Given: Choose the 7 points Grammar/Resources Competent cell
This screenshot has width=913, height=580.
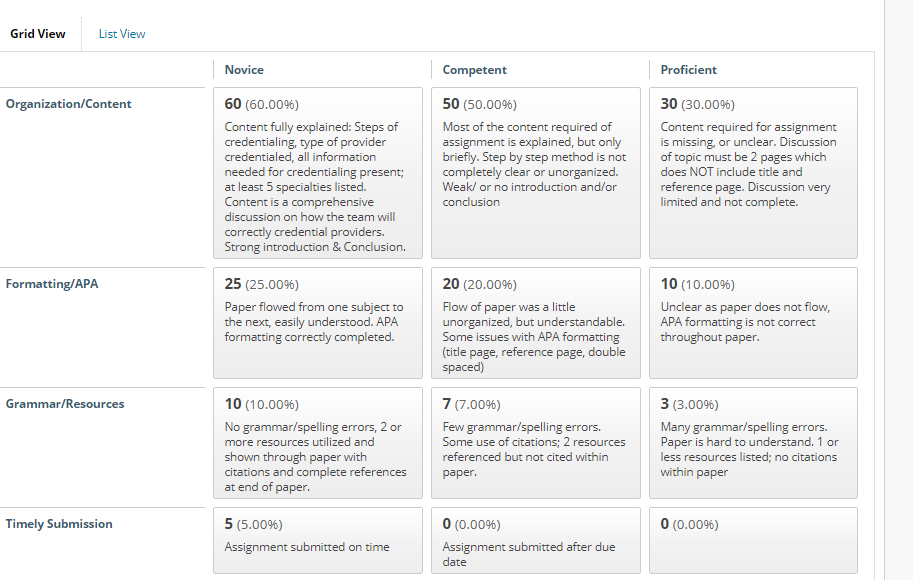Looking at the screenshot, I should (536, 443).
